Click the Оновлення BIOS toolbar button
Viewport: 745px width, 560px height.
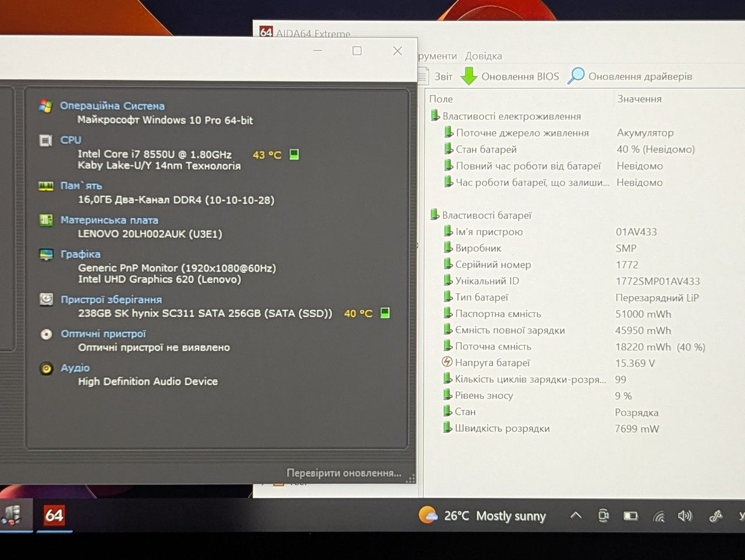[510, 76]
